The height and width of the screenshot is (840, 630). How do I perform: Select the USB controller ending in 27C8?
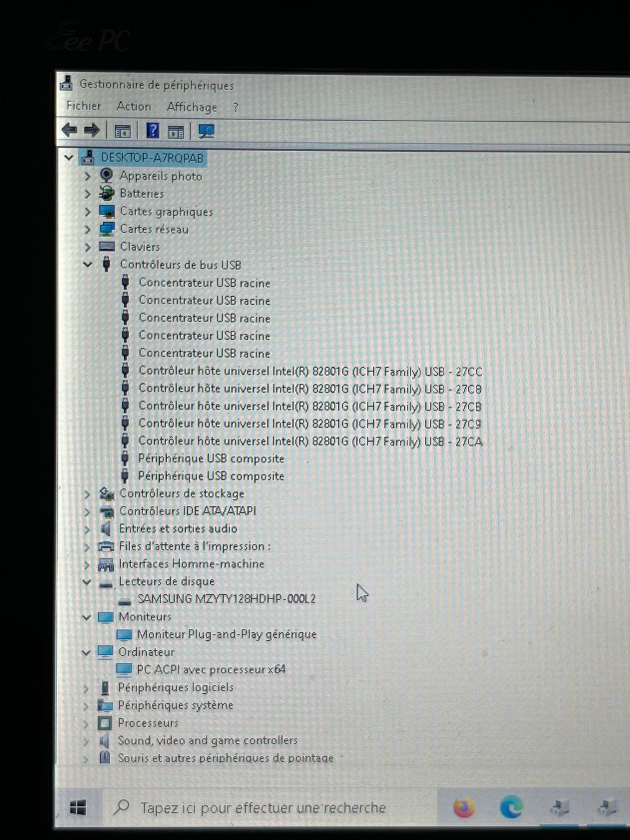tap(310, 389)
